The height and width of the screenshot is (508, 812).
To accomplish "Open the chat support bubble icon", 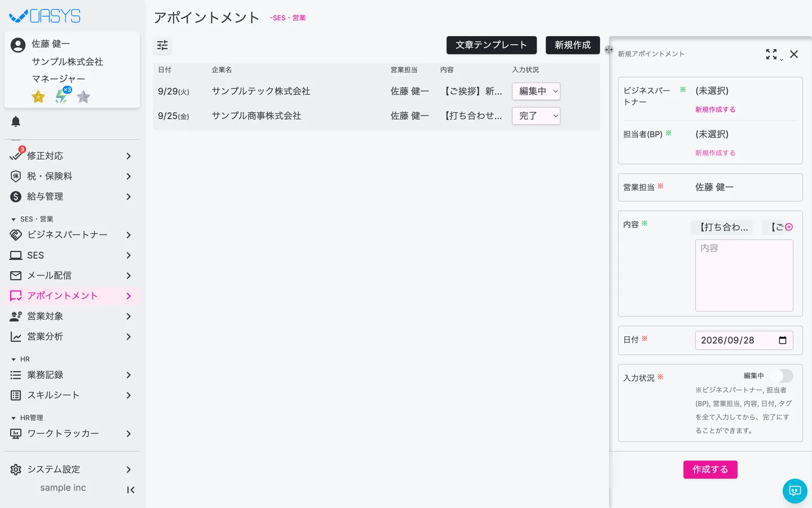I will 795,491.
